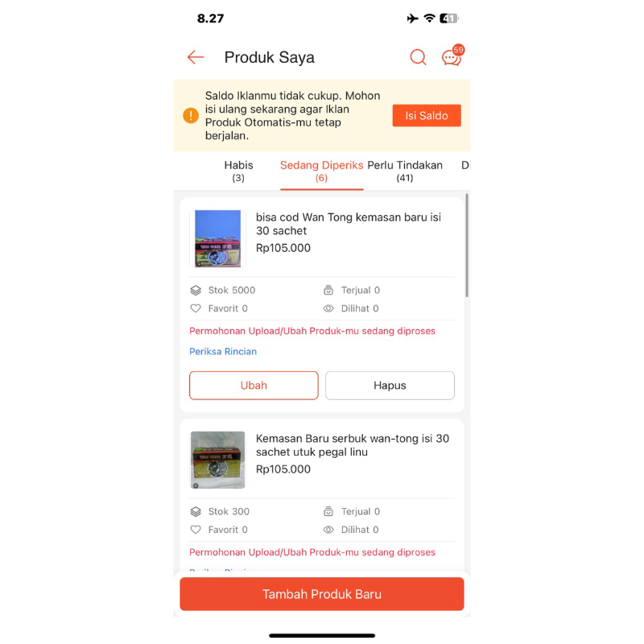This screenshot has width=644, height=644.
Task: Click the Stok 5000 layers icon
Action: [x=196, y=291]
